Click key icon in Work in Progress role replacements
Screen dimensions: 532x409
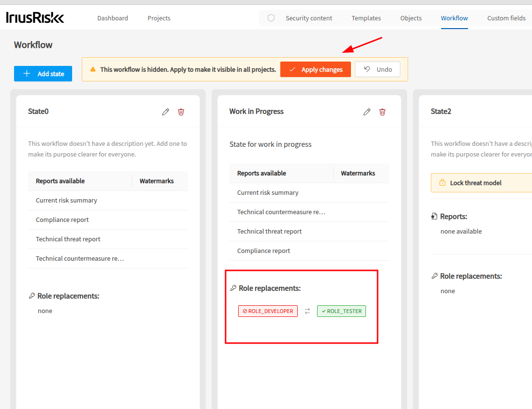coord(233,288)
